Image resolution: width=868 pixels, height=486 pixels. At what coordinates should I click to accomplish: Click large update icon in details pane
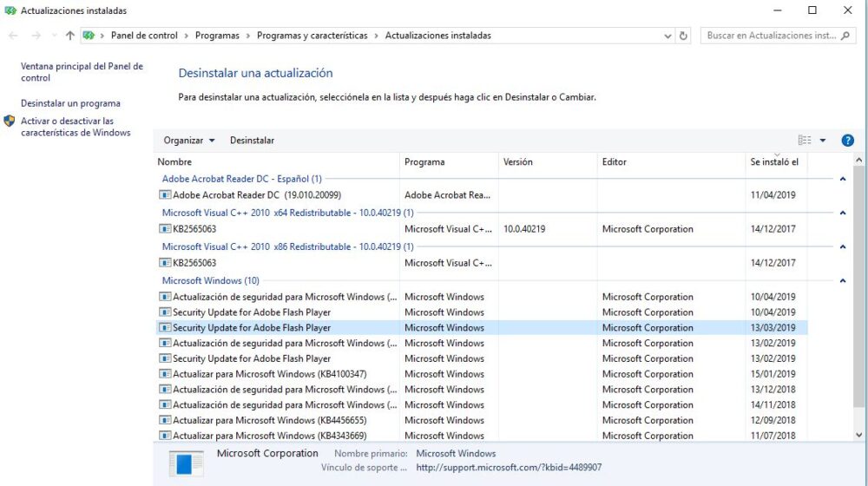[187, 463]
